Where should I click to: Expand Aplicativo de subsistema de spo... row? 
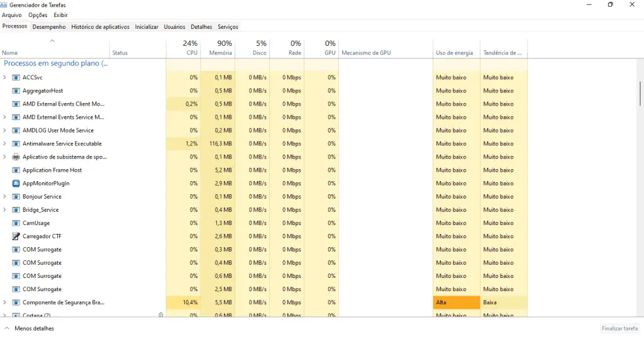(4, 157)
